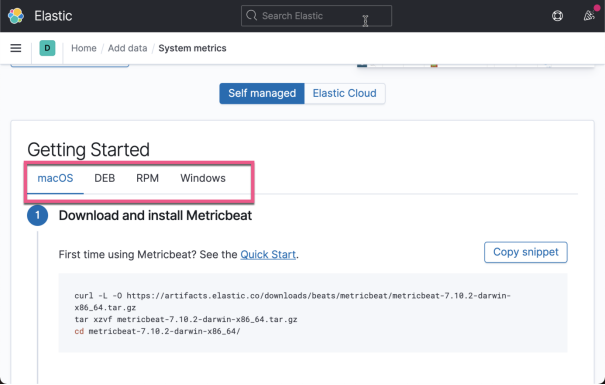Click the dashboard preview thumbnail edge
The image size is (605, 385).
pos(475,66)
